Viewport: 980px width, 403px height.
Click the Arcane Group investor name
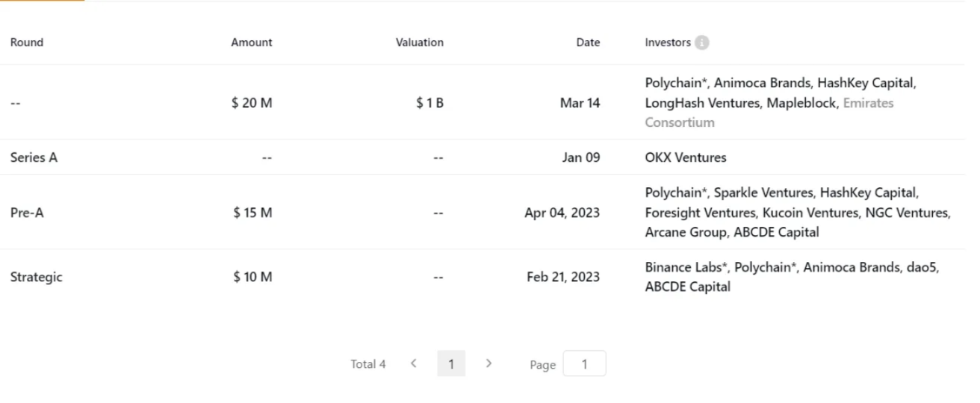click(685, 232)
